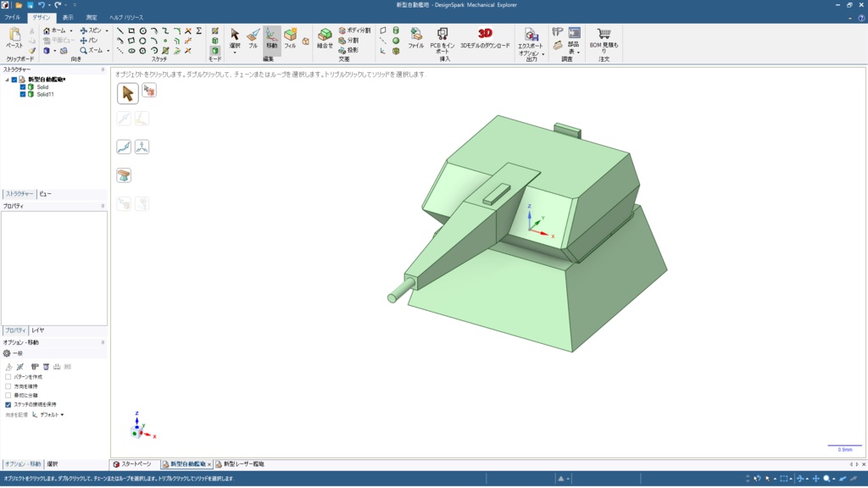Click the measure caliper icon in 調査 group
Viewport: 868px width, 488px height.
click(558, 32)
